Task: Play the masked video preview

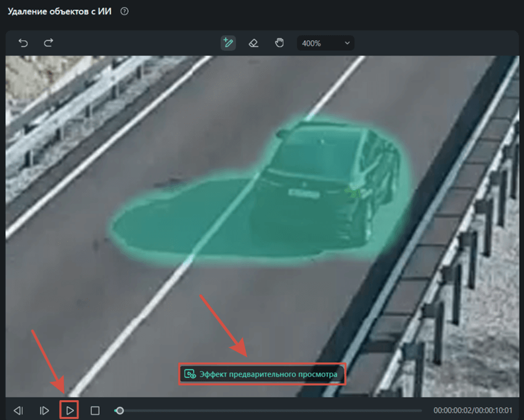Action: click(70, 410)
